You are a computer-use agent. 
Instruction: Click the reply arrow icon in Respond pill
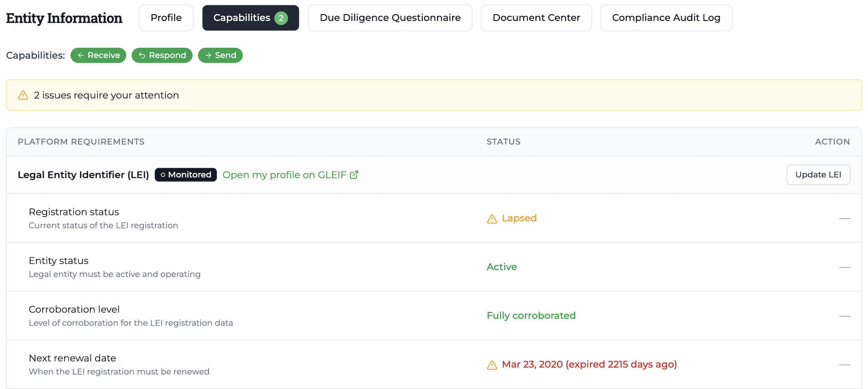pos(142,55)
